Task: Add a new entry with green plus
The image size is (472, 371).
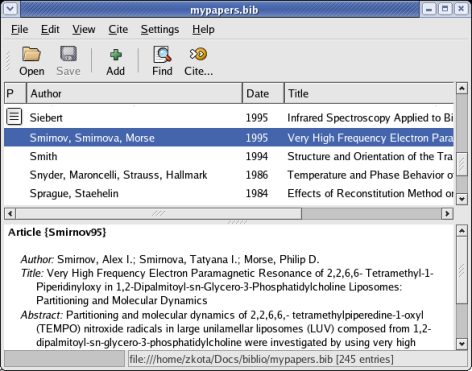Action: pyautogui.click(x=115, y=55)
